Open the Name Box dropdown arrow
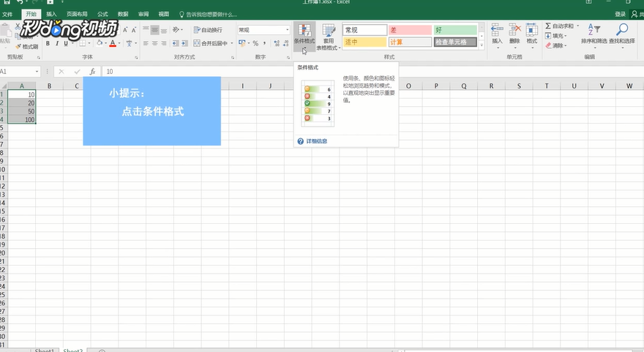644x352 pixels. click(x=37, y=72)
